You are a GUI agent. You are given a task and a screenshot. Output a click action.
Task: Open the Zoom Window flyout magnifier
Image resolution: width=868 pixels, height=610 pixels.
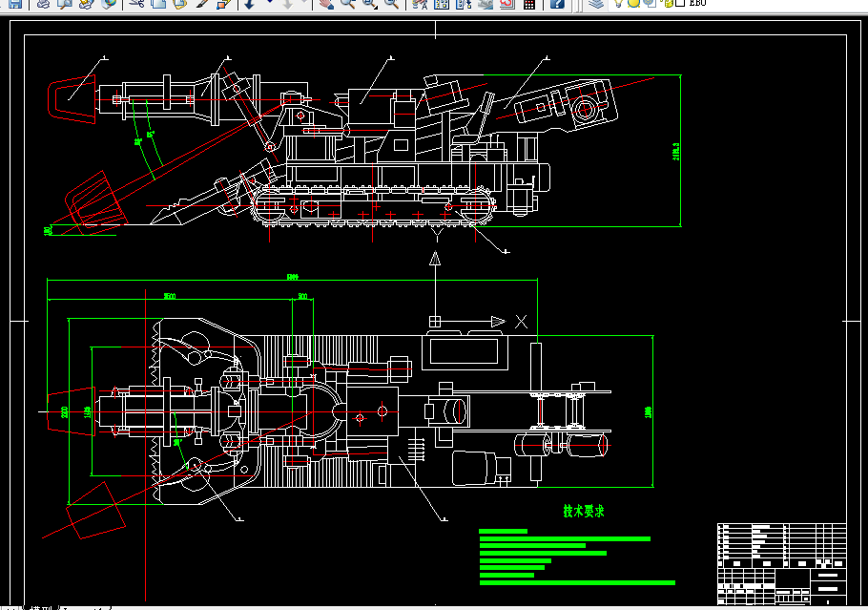[370, 3]
